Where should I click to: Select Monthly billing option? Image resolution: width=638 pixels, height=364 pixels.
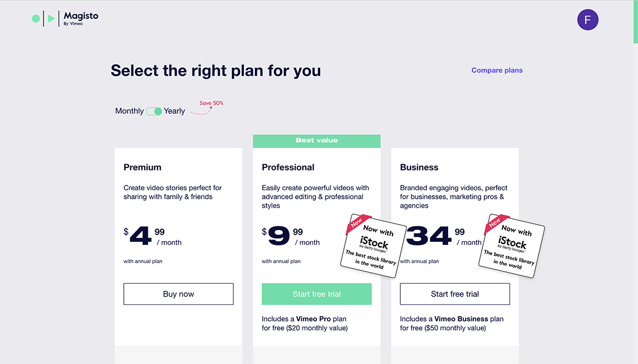coord(129,111)
